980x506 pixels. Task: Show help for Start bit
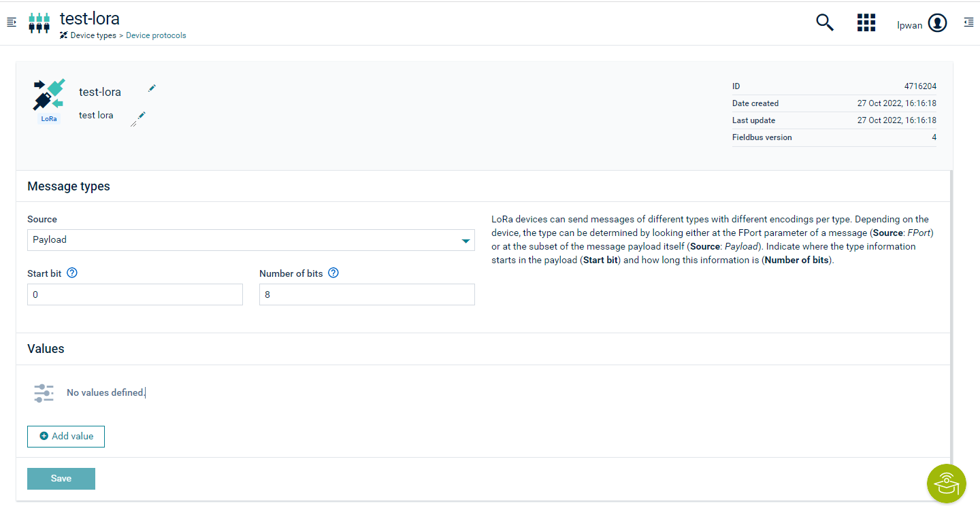point(72,273)
